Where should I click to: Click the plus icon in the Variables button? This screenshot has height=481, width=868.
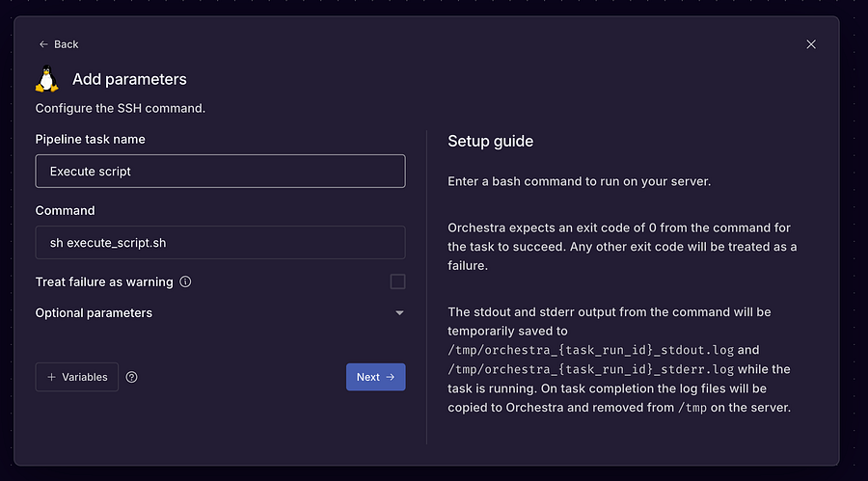pyautogui.click(x=51, y=377)
